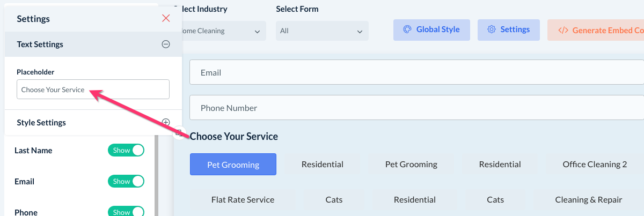This screenshot has height=216, width=644.
Task: Select the Cleaning & Repair service
Action: tap(588, 200)
